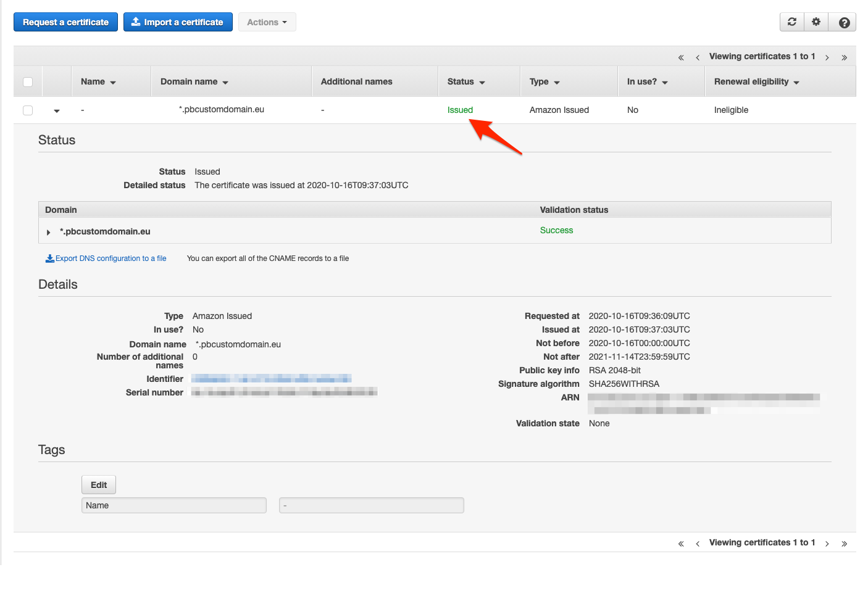Viewport: 868px width, 604px height.
Task: Go to next page in top pager
Action: [x=827, y=57]
